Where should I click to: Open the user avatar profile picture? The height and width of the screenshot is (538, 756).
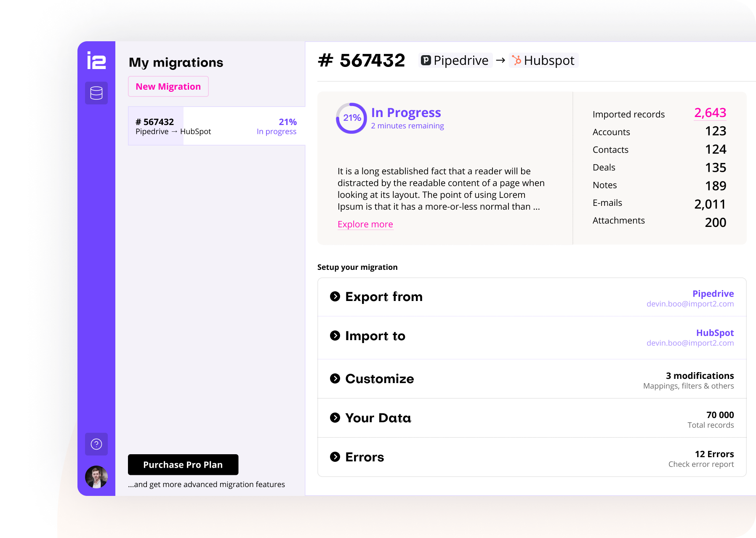click(96, 477)
